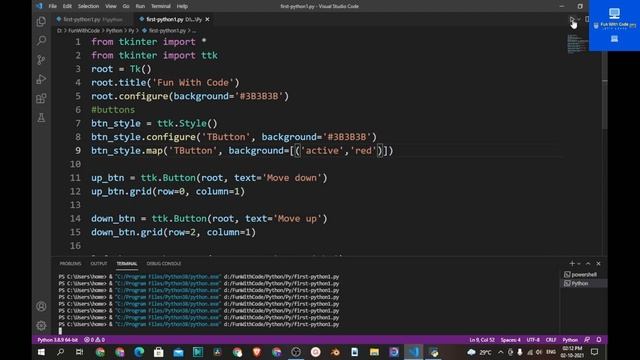This screenshot has width=640, height=360.
Task: Open Task View on the taskbar
Action: pos(80,352)
